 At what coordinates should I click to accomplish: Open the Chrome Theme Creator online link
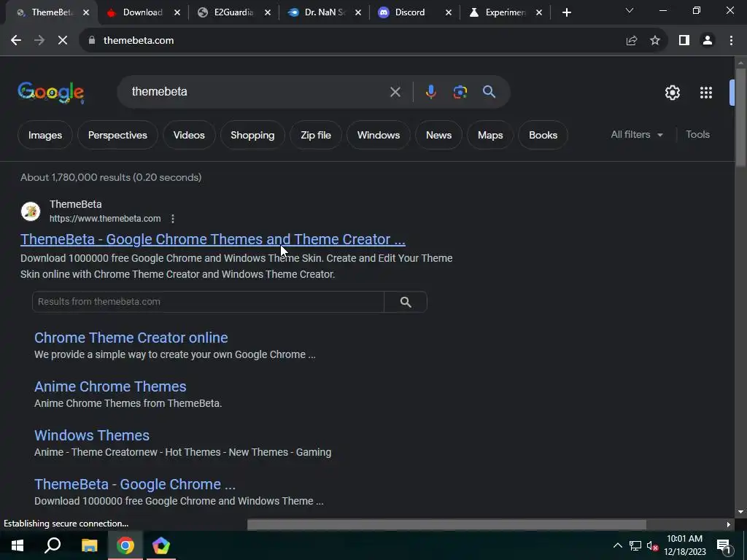[x=131, y=338]
